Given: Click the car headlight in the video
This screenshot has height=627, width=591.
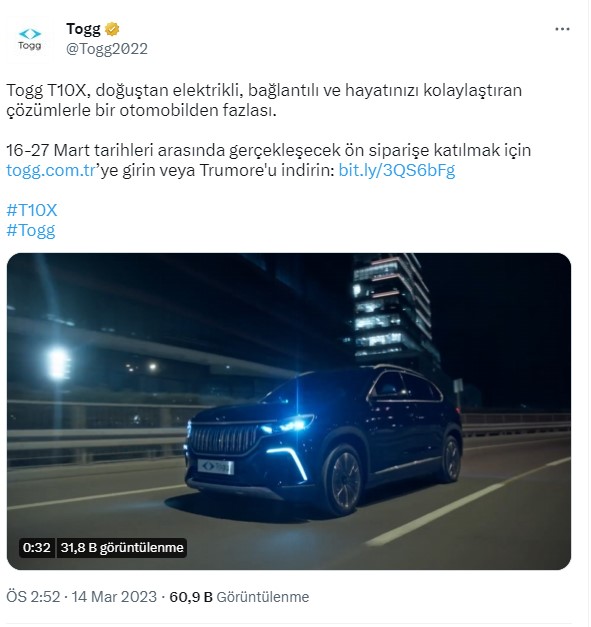Looking at the screenshot, I should [x=289, y=424].
